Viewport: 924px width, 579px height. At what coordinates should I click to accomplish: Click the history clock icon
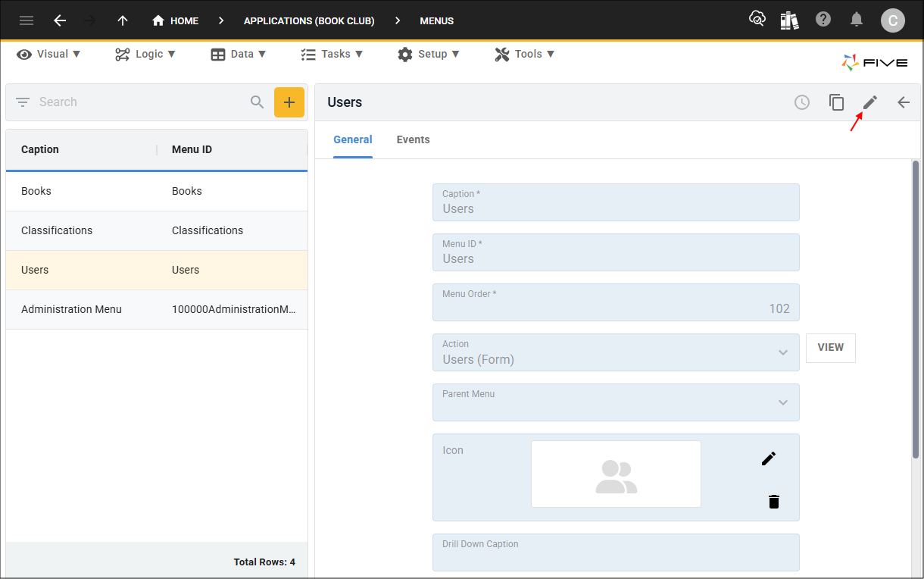point(802,102)
